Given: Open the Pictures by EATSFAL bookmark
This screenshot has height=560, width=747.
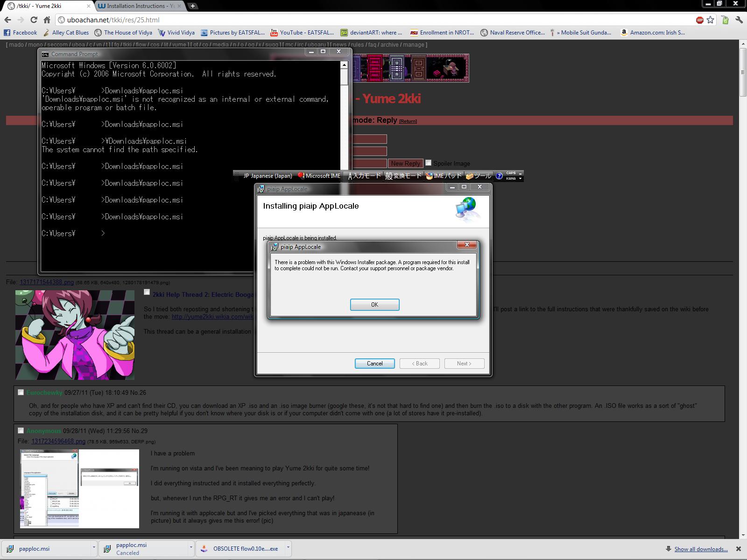Looking at the screenshot, I should [233, 33].
